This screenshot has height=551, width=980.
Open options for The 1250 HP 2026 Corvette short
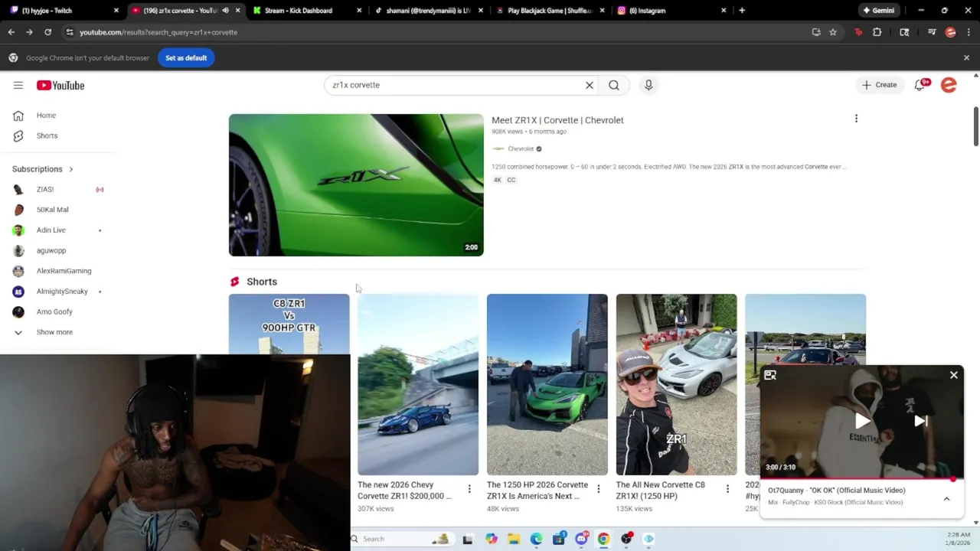(599, 489)
